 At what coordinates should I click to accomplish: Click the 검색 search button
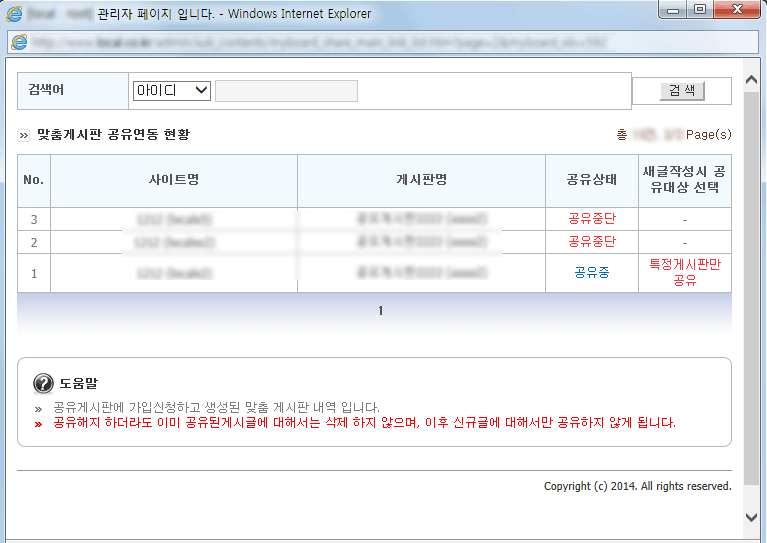[682, 90]
